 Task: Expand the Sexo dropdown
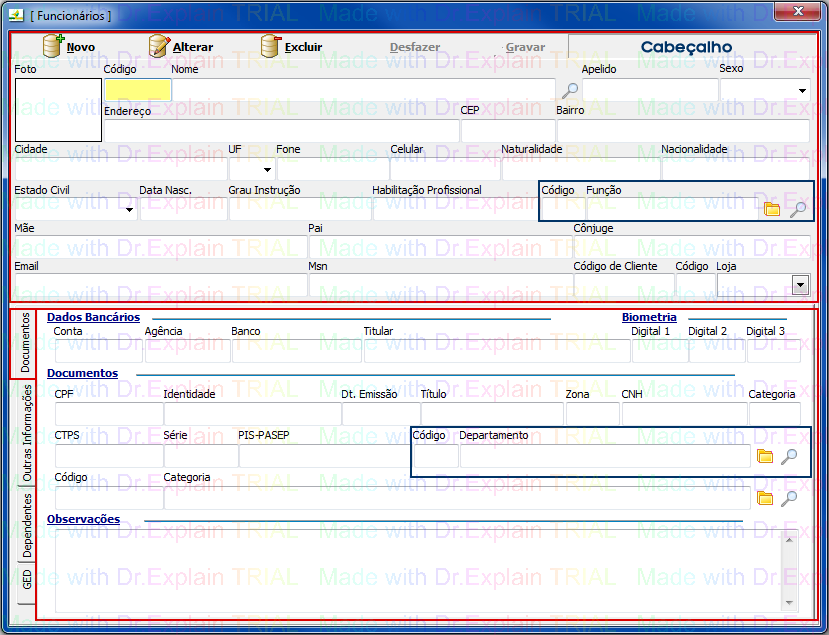[802, 91]
